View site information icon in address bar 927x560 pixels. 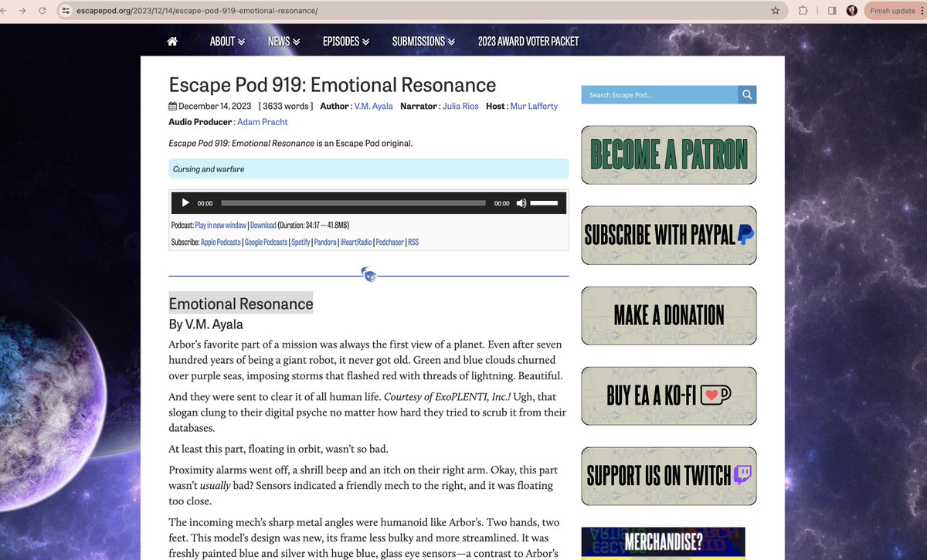point(66,11)
